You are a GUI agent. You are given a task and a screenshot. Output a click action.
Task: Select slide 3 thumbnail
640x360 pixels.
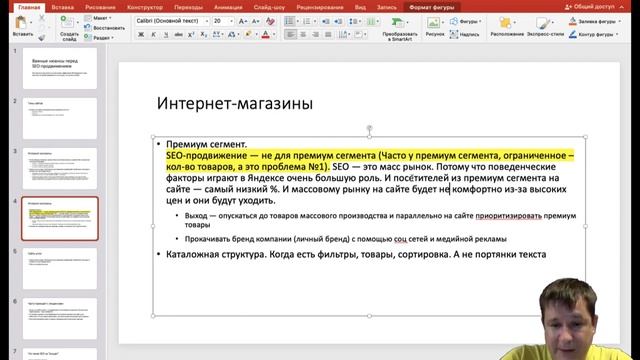pyautogui.click(x=60, y=168)
